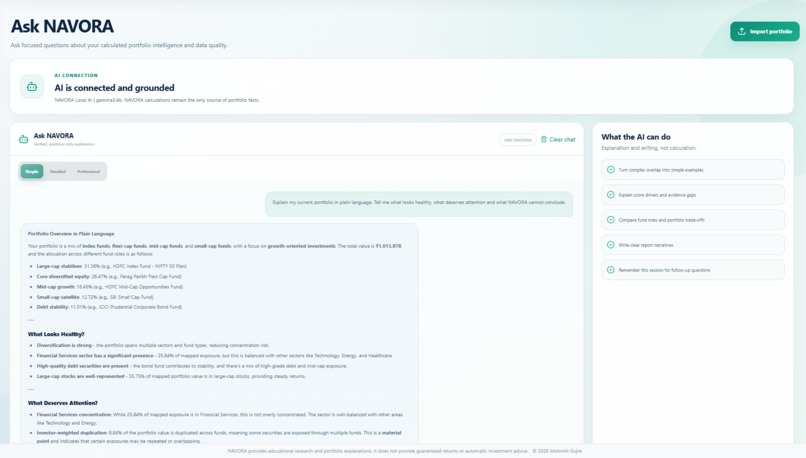Click the 'AI is connected and grounded' heading
806x458 pixels.
coord(114,88)
